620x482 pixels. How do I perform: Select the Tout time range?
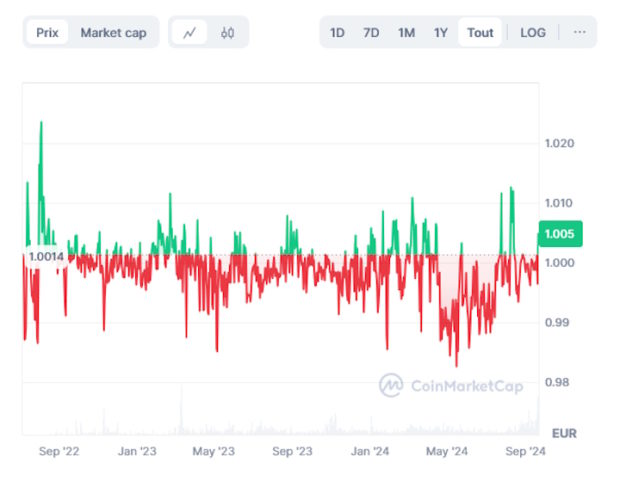pos(480,32)
